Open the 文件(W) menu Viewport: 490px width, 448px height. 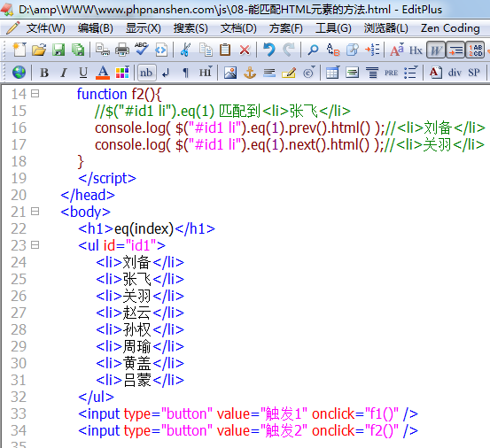click(x=45, y=28)
